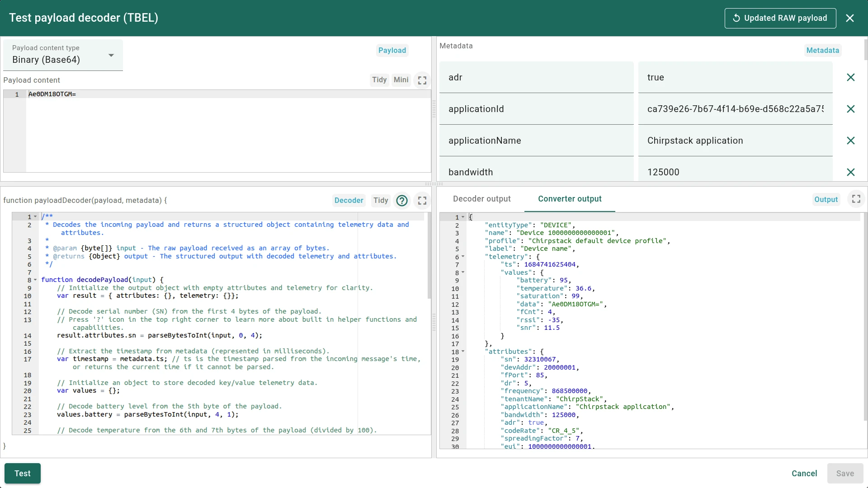The width and height of the screenshot is (868, 488).
Task: Click the refresh icon in Updated RAW payload
Action: 736,18
